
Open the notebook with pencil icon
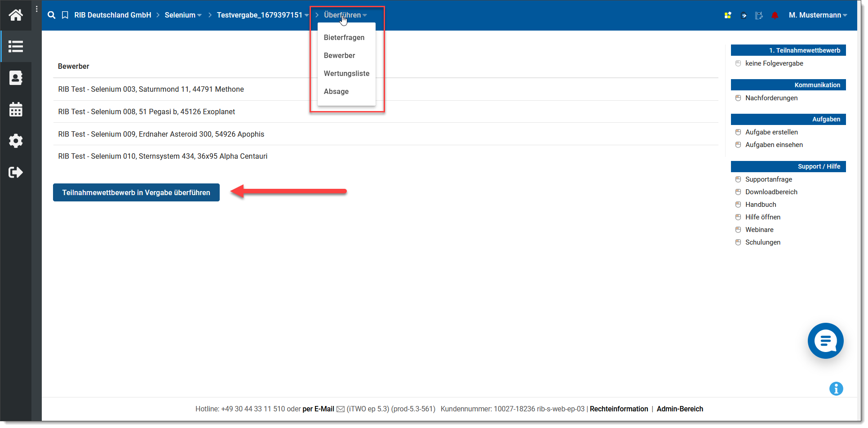pos(759,15)
